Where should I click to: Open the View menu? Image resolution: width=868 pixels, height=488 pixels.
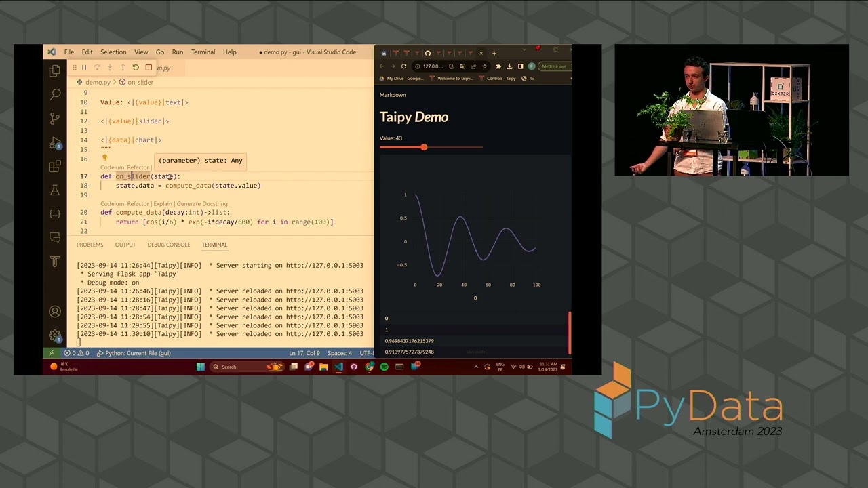(x=141, y=52)
